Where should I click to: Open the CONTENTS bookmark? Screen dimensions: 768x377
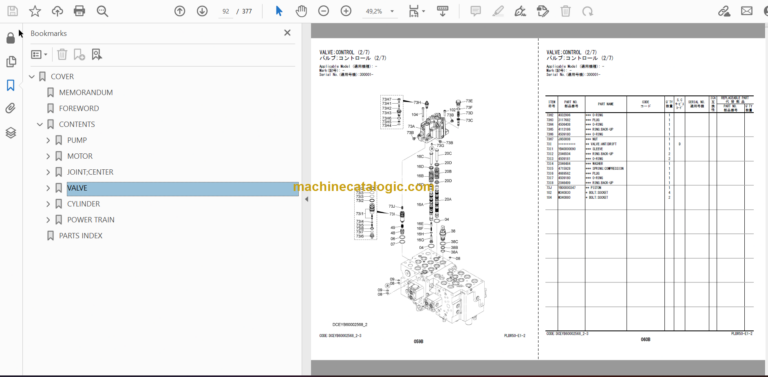click(x=77, y=124)
